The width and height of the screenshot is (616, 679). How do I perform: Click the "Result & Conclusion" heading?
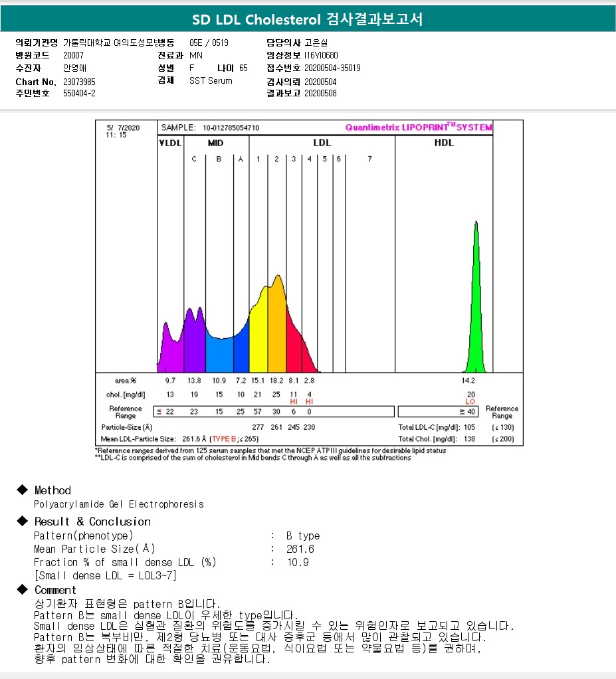pyautogui.click(x=93, y=522)
